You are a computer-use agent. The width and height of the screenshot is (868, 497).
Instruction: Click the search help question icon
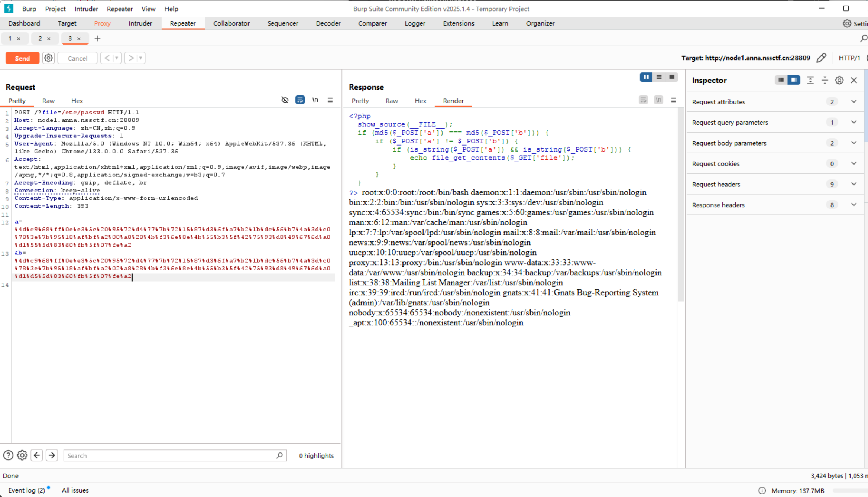pyautogui.click(x=8, y=455)
